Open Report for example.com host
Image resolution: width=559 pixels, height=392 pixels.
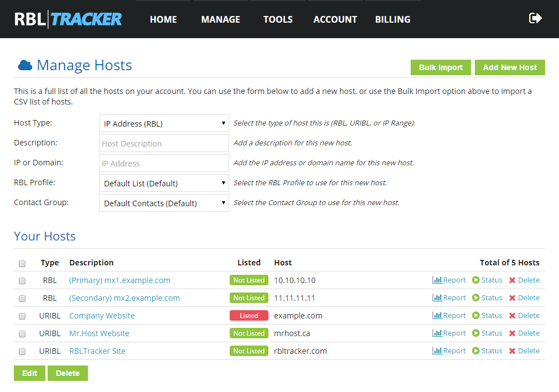point(449,316)
